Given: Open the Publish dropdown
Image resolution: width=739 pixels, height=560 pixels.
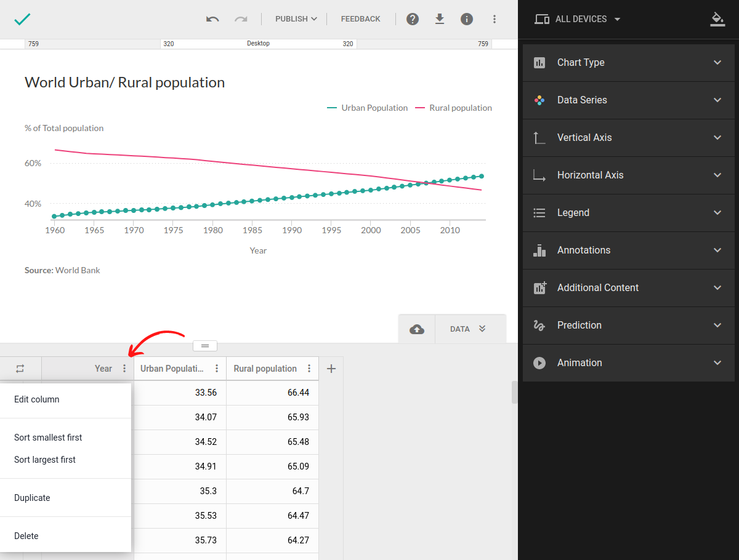Looking at the screenshot, I should (296, 19).
